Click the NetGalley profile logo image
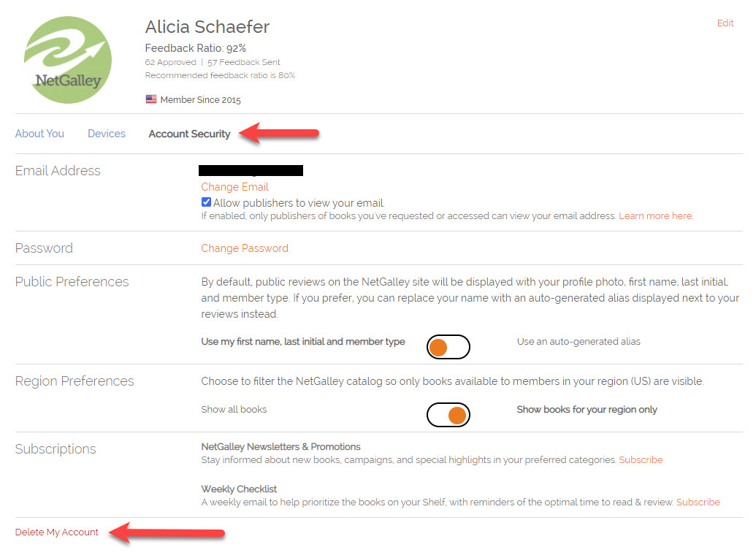This screenshot has height=558, width=756. pyautogui.click(x=68, y=60)
